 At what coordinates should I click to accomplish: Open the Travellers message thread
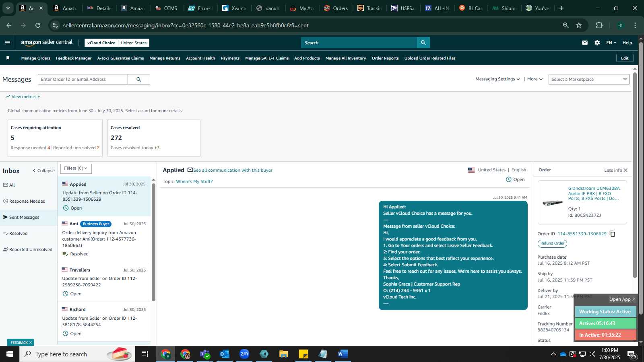(x=104, y=282)
